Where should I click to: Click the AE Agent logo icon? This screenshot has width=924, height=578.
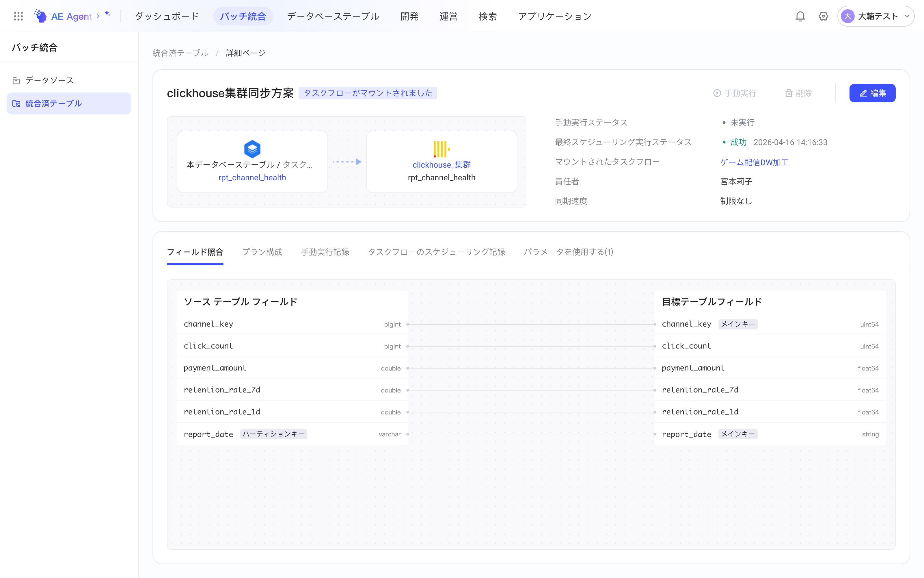[40, 16]
